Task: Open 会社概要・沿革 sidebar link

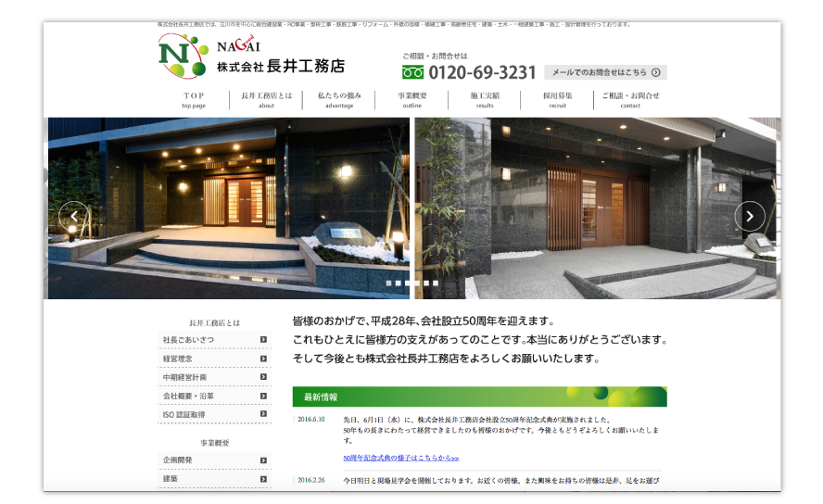Action: [x=214, y=396]
